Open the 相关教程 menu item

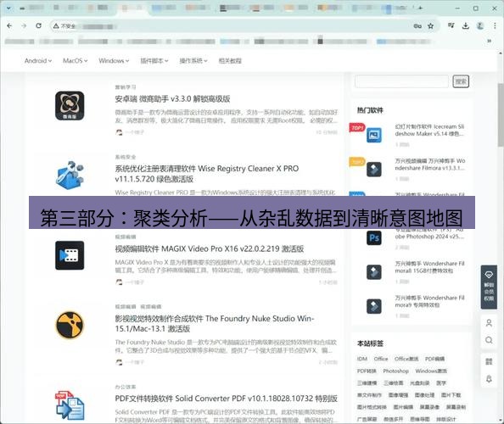tap(230, 61)
